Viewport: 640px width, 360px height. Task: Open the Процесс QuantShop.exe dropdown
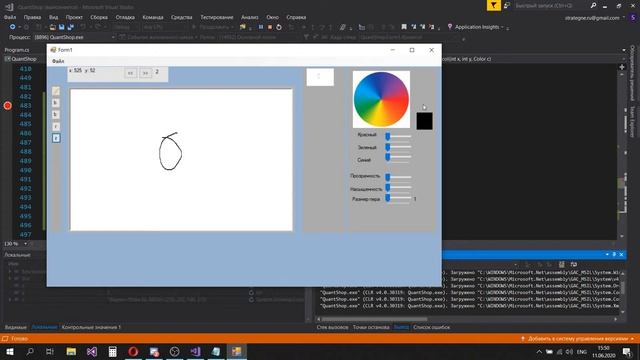[x=74, y=37]
